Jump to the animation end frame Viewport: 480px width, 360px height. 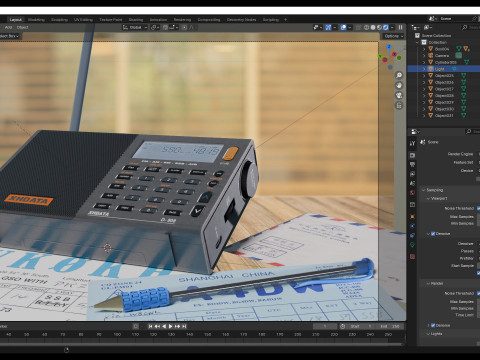point(184,326)
